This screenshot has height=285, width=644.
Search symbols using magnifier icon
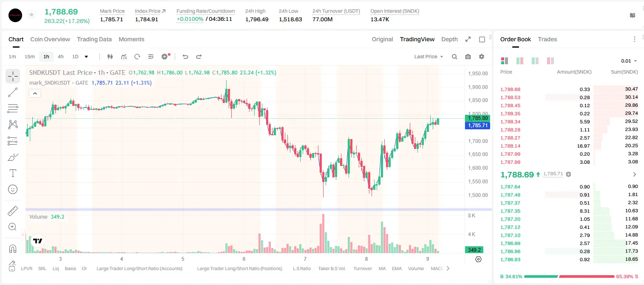(x=454, y=57)
